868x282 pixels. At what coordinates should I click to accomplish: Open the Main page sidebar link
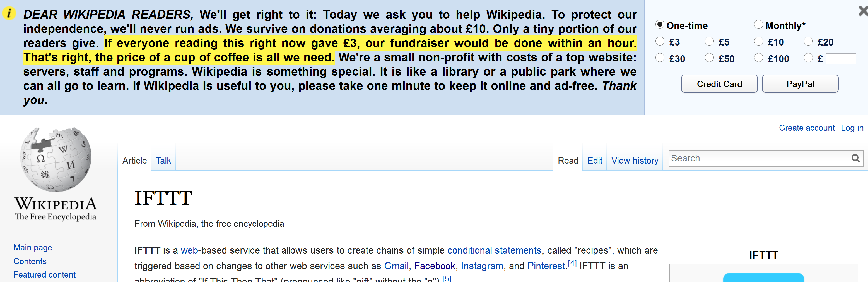(33, 248)
